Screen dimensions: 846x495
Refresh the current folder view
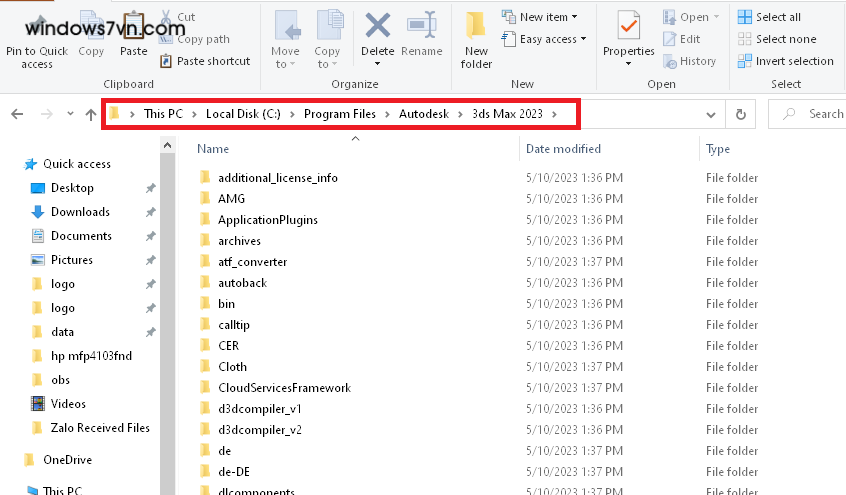[740, 114]
